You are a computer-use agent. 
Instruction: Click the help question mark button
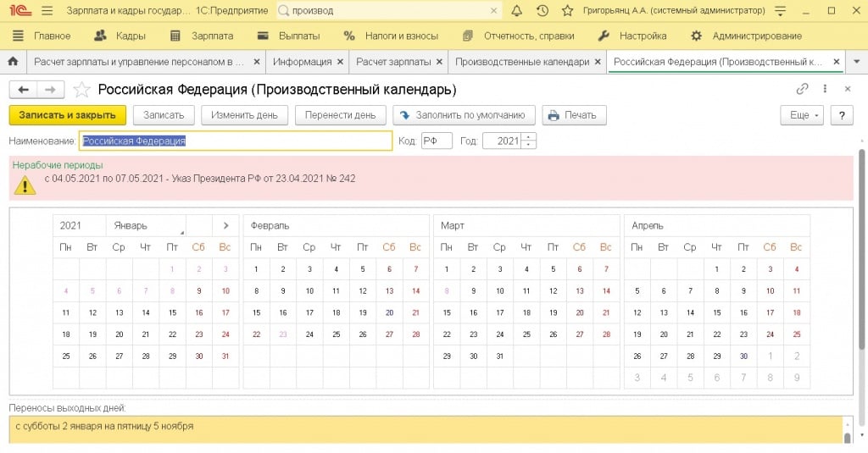(841, 115)
